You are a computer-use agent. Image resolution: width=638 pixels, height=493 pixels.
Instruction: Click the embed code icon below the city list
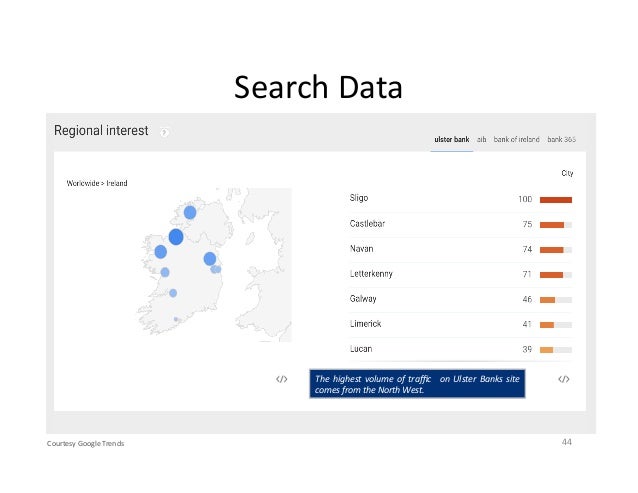564,379
